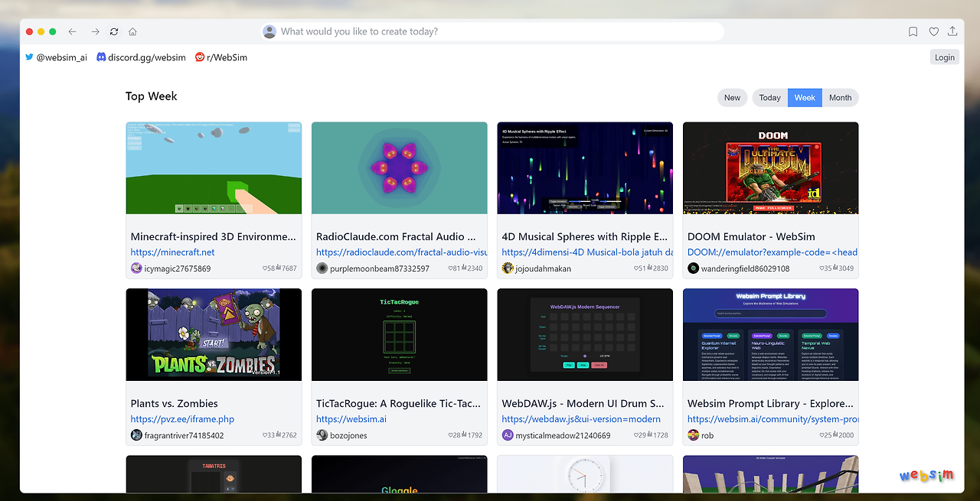Screen dimensions: 980x501
Task: Open the RadioClaude fractal audio thumbnail
Action: pos(399,168)
